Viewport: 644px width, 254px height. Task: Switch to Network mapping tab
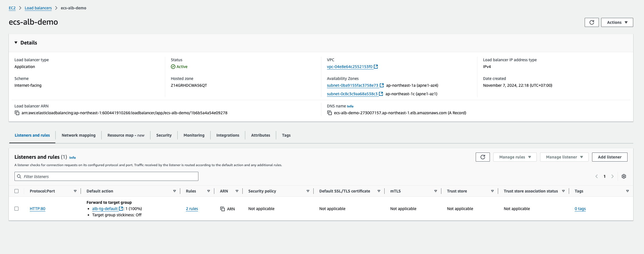coord(79,135)
